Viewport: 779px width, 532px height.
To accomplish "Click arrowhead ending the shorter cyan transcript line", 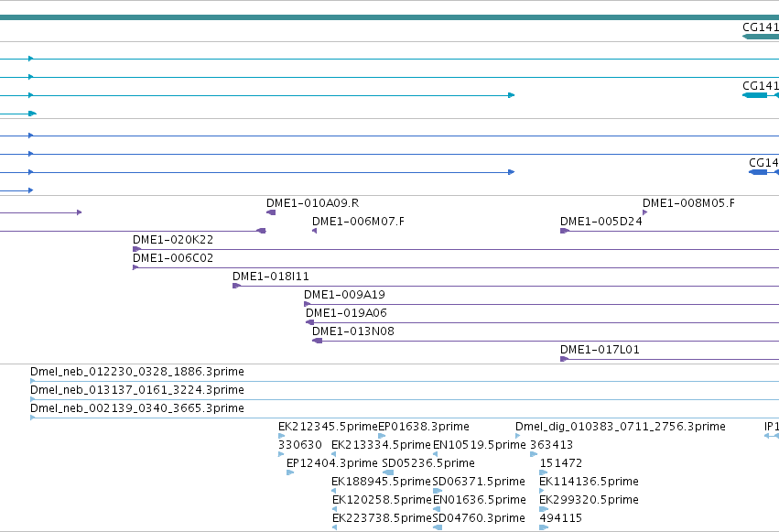I will coord(511,95).
